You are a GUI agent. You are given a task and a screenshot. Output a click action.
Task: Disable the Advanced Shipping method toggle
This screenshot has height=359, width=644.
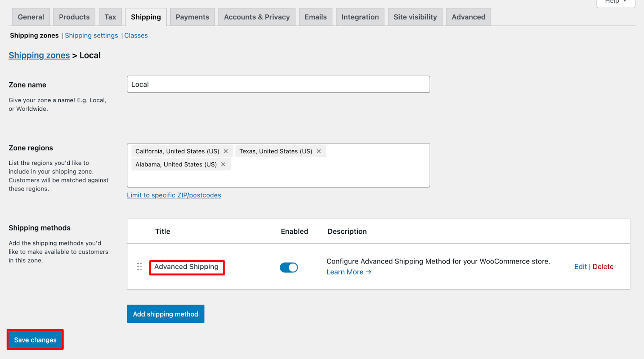tap(289, 268)
